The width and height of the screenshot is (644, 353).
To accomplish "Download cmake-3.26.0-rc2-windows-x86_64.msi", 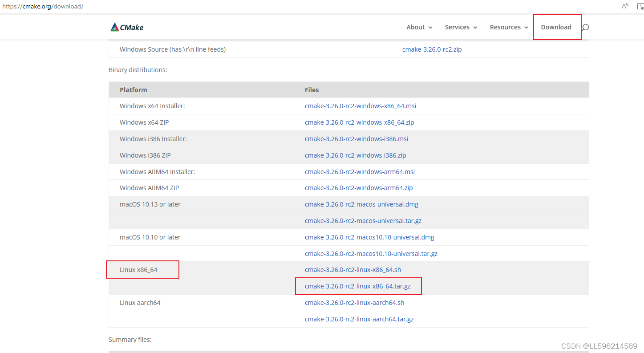I will [360, 106].
